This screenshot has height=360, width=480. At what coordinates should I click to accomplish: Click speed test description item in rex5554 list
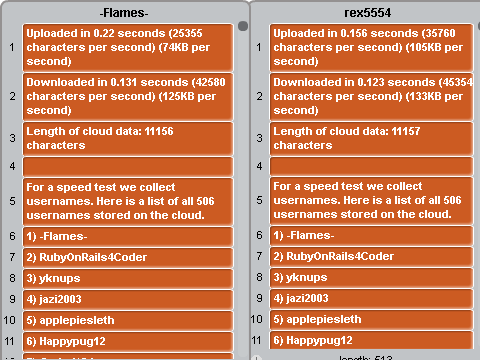(372, 200)
